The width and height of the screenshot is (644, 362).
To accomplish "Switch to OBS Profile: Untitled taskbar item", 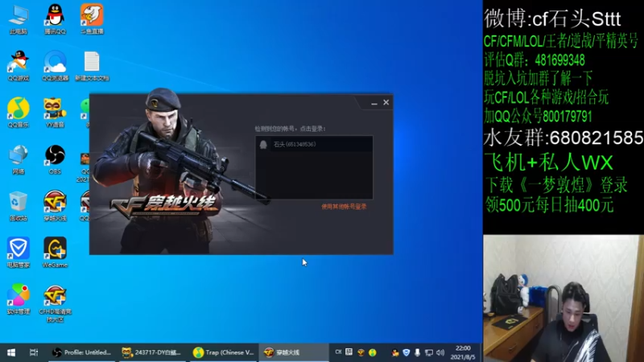I will click(82, 352).
